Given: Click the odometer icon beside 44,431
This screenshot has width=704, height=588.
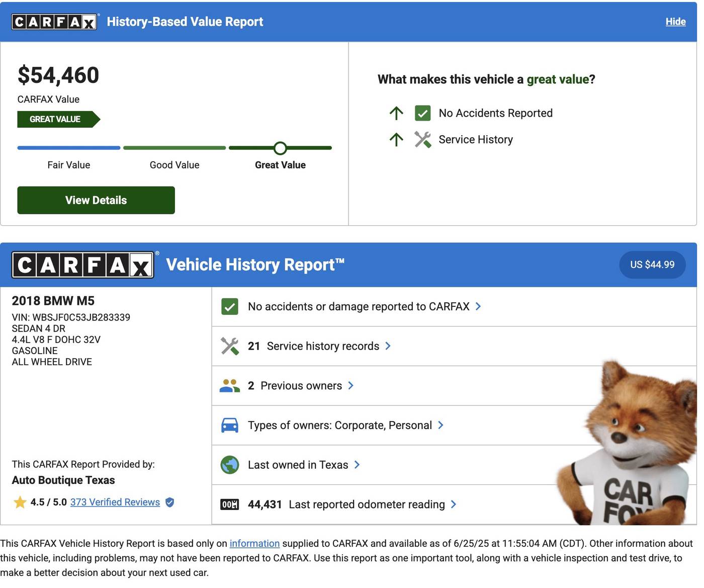Looking at the screenshot, I should coord(230,505).
